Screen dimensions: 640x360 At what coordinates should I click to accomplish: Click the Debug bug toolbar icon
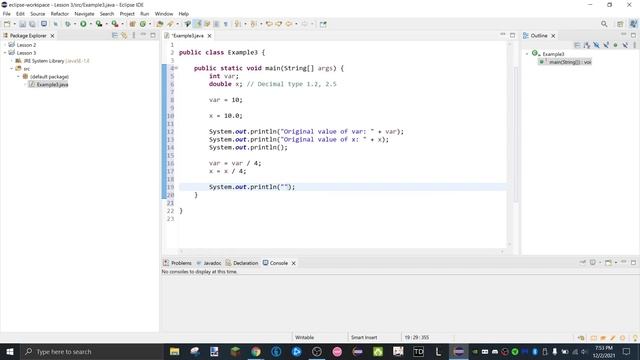pyautogui.click(x=68, y=24)
